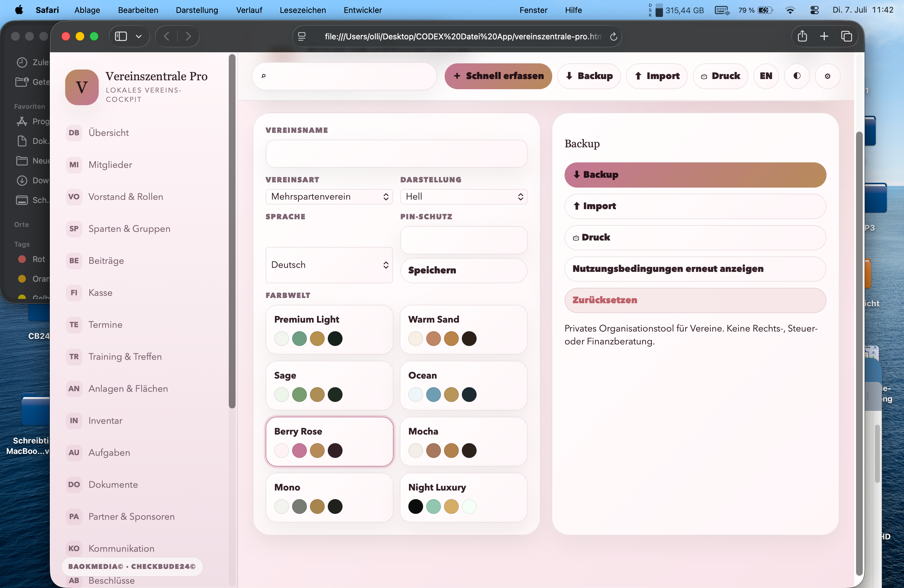Open the Ablage menu

[x=87, y=10]
